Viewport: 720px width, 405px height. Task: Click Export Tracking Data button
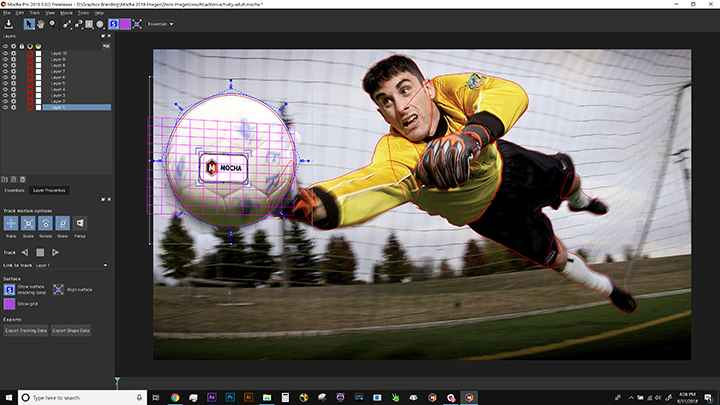[25, 329]
